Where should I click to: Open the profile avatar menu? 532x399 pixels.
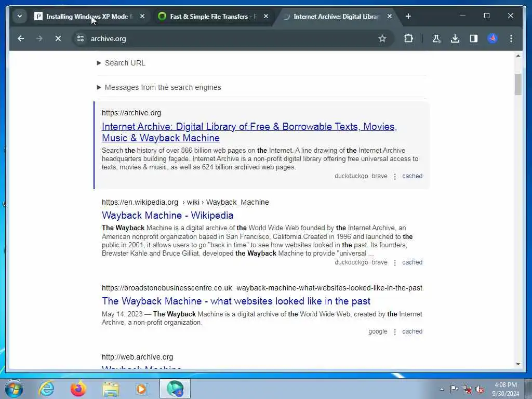pos(493,38)
